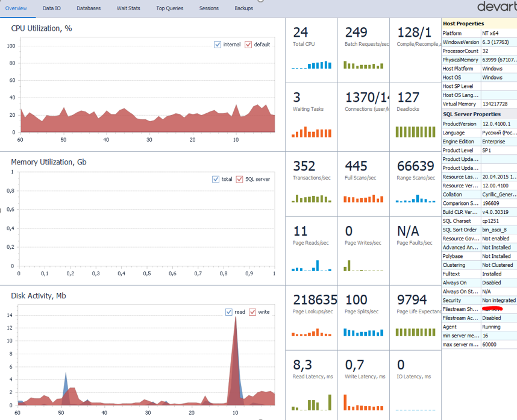Open the Top Queries tab

point(170,8)
